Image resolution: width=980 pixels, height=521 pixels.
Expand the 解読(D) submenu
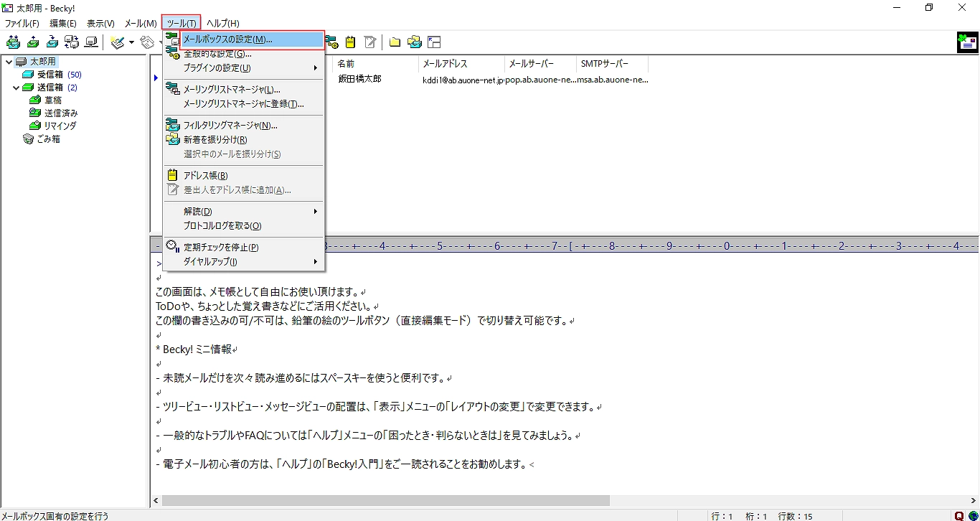pos(244,212)
